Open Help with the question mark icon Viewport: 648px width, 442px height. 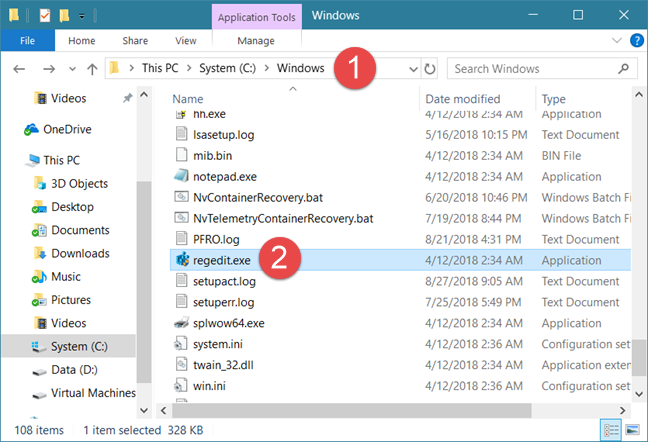tap(637, 40)
